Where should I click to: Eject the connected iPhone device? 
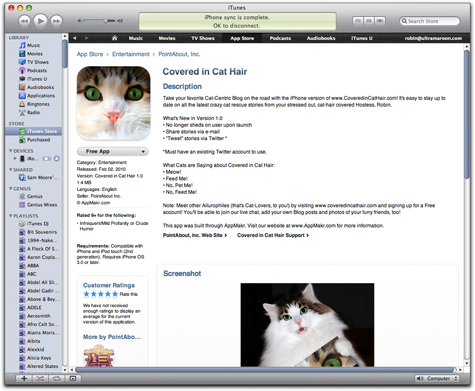pyautogui.click(x=57, y=158)
